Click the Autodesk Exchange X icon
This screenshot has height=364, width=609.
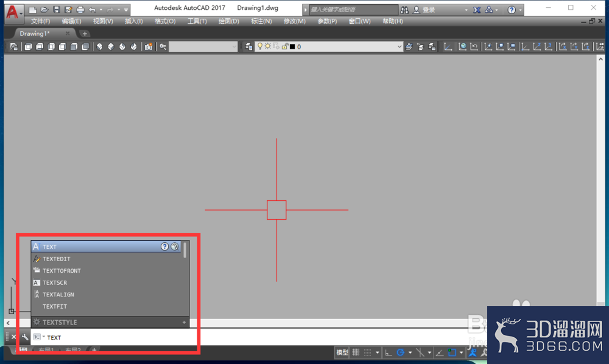pyautogui.click(x=477, y=10)
